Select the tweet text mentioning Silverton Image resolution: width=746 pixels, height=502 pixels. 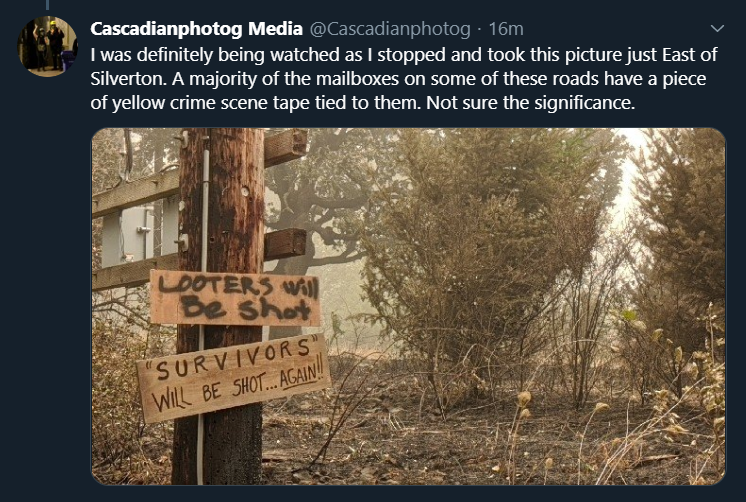(404, 79)
